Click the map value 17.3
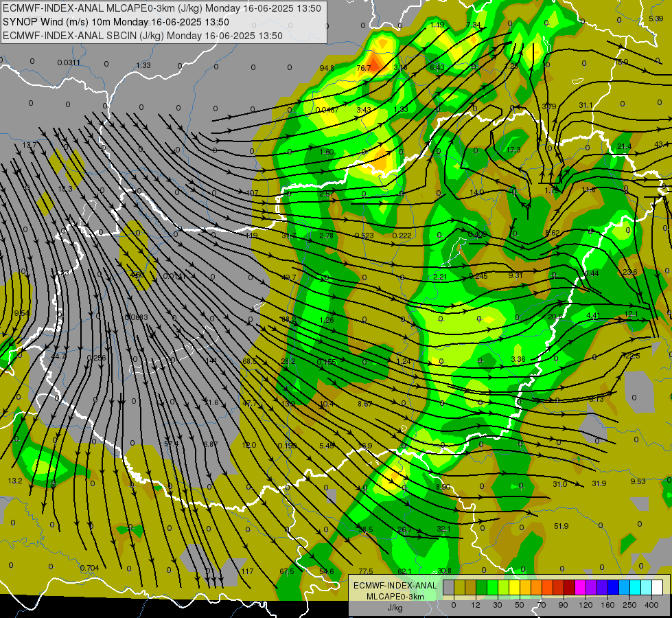This screenshot has width=672, height=618. (x=513, y=150)
